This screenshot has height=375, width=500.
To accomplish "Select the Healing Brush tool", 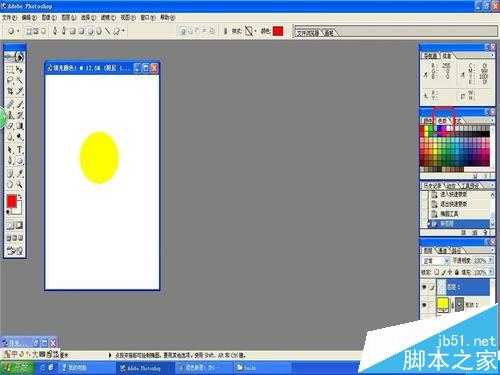I will pyautogui.click(x=10, y=104).
